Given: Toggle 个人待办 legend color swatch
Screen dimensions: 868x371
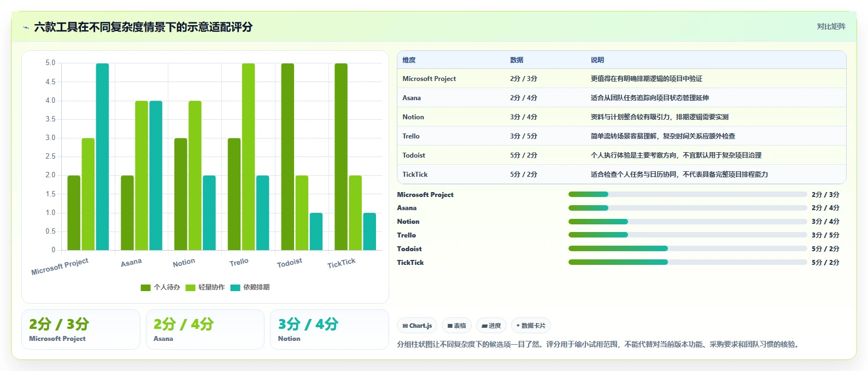Looking at the screenshot, I should click(145, 287).
